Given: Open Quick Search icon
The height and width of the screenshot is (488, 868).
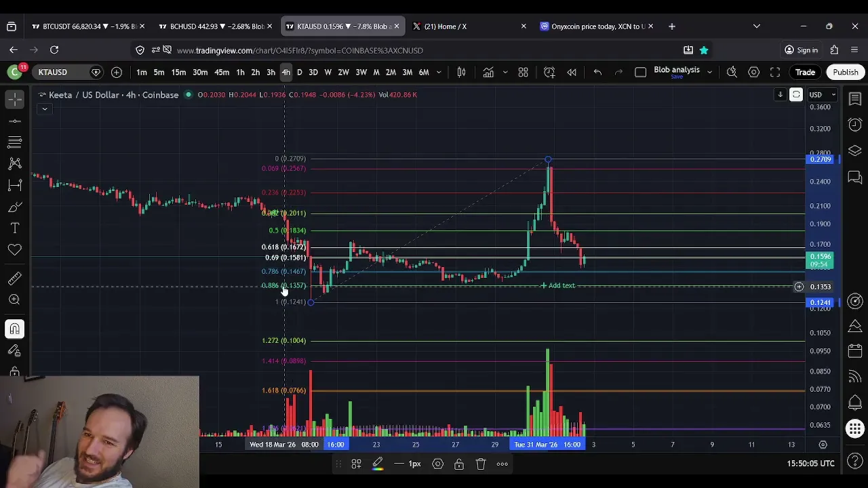Looking at the screenshot, I should [x=732, y=73].
